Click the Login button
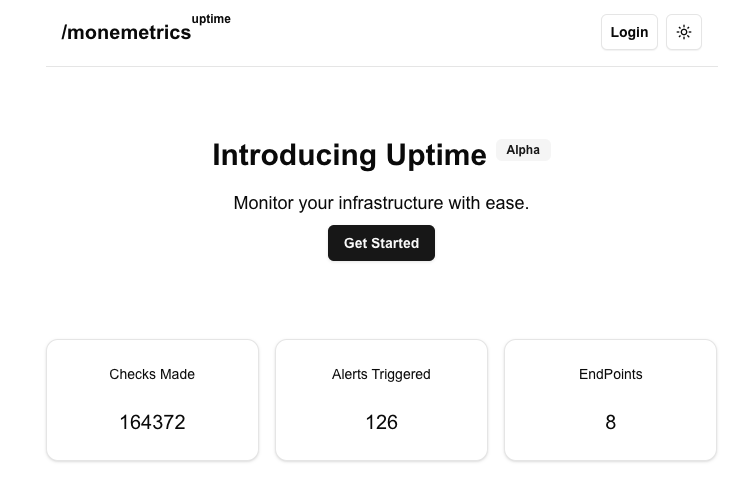752x490 pixels. click(629, 32)
